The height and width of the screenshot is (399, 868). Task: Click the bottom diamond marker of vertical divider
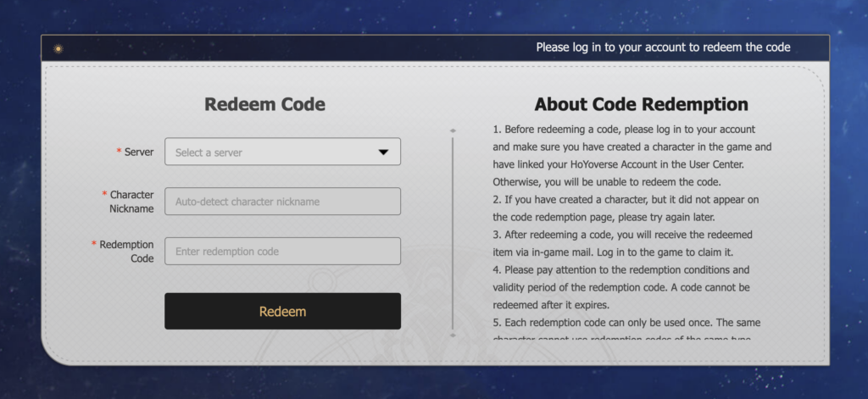point(453,335)
